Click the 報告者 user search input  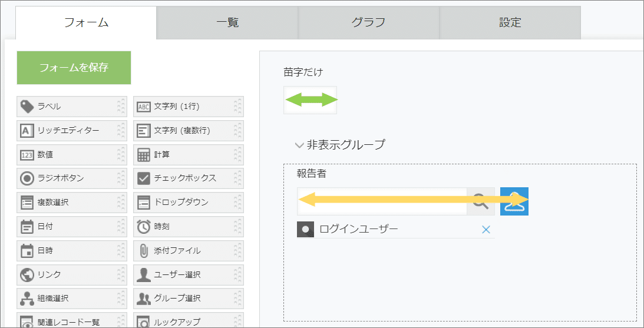pyautogui.click(x=382, y=201)
